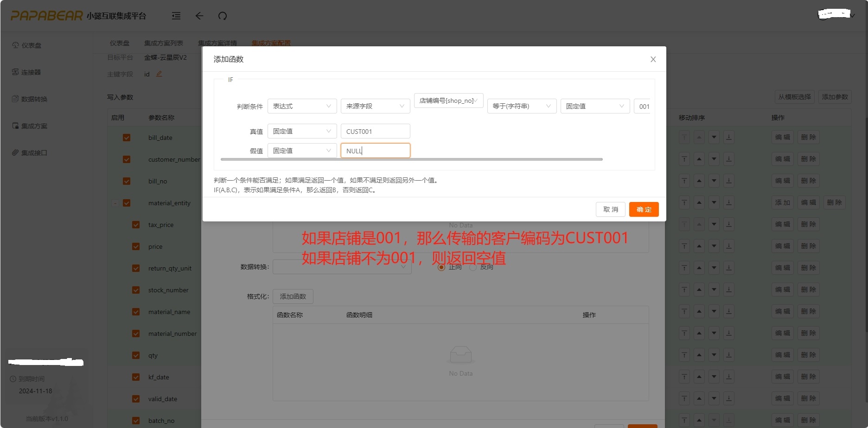The image size is (868, 428).
Task: Collapse the material_entity tree row
Action: coord(115,203)
